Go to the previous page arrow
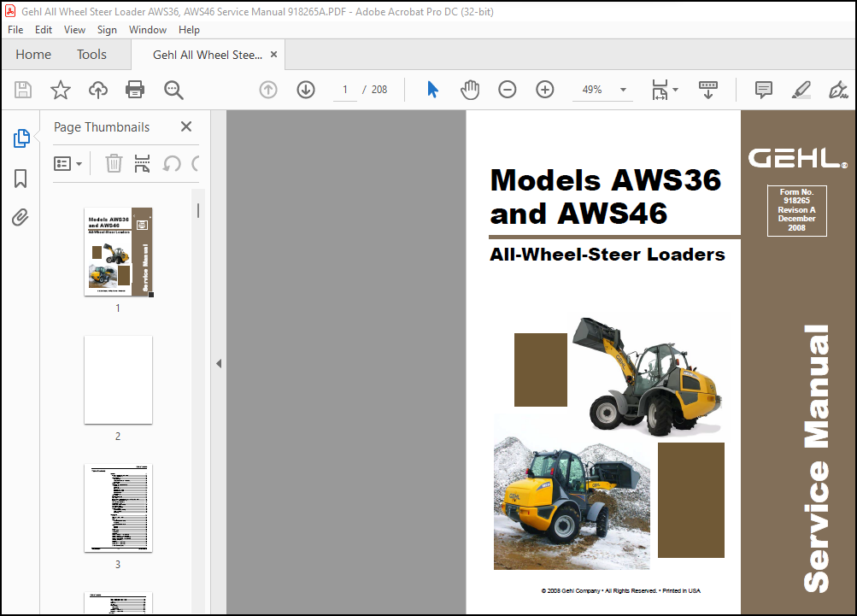The width and height of the screenshot is (857, 616). click(x=267, y=90)
